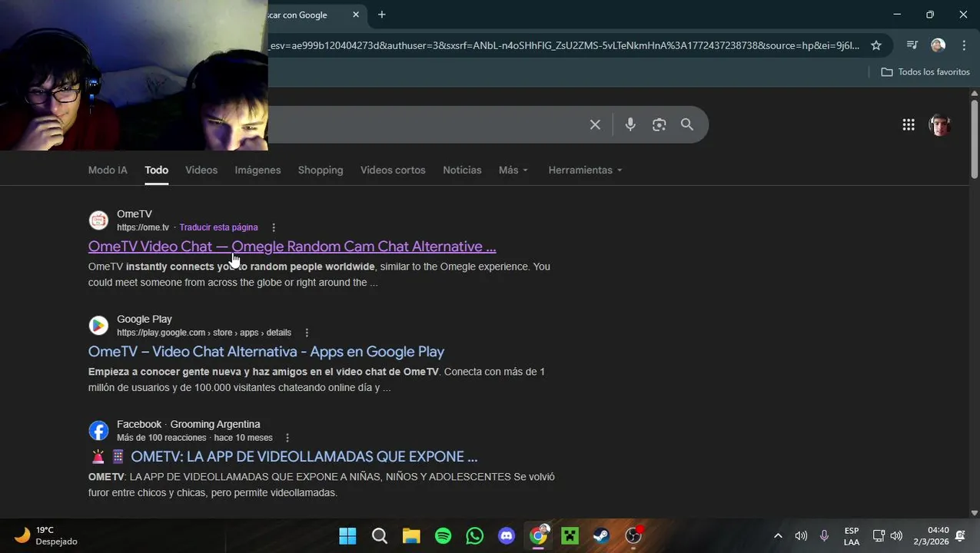Show hidden system tray icons
Viewport: 980px width, 553px height.
778,536
